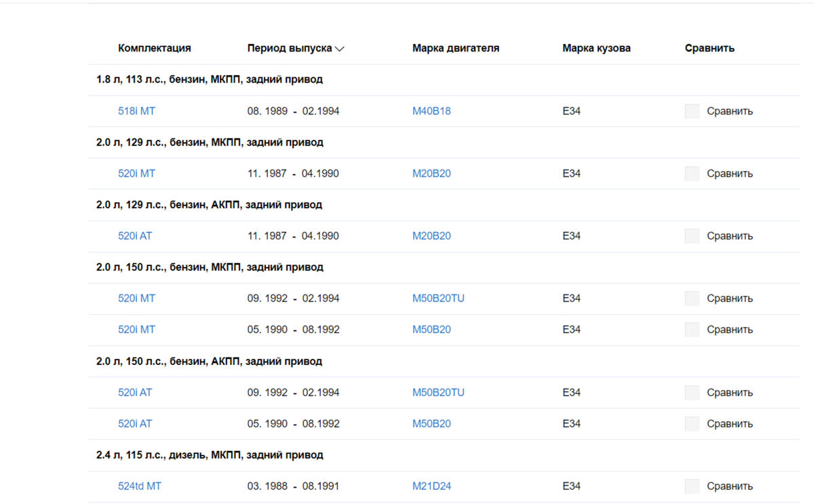Click E34 cell in the M50B20TU 520i MT row
814x504 pixels.
(571, 298)
